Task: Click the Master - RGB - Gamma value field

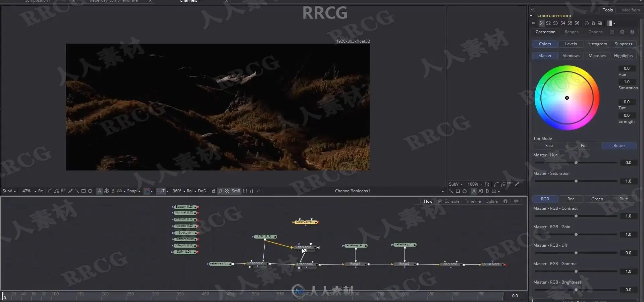Action: coord(628,271)
